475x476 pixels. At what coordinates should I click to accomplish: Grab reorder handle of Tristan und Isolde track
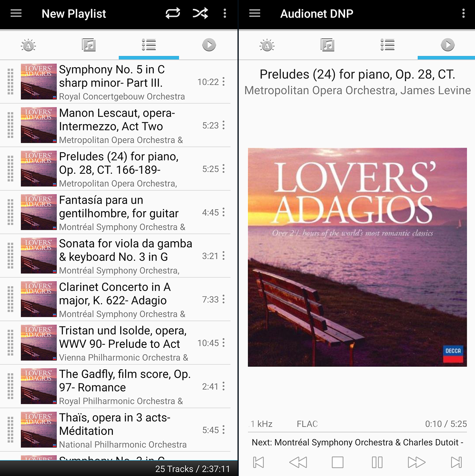click(11, 343)
